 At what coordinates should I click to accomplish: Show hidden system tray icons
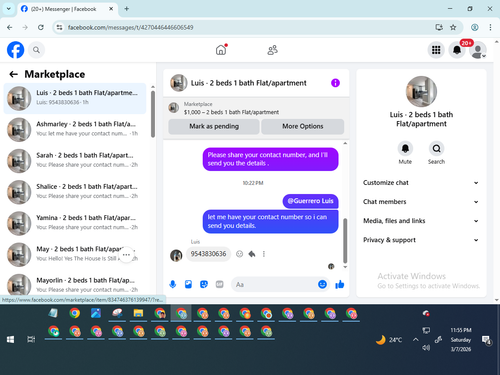416,340
